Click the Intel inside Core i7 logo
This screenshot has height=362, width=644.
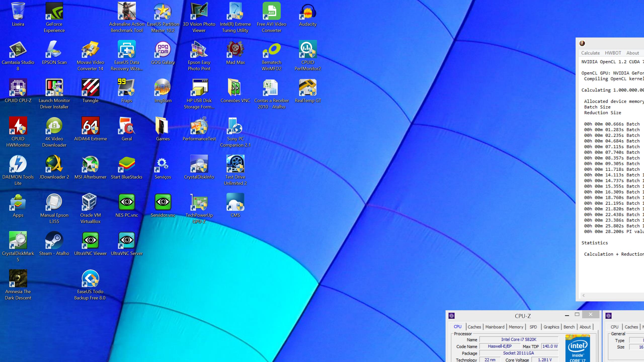coord(578,348)
